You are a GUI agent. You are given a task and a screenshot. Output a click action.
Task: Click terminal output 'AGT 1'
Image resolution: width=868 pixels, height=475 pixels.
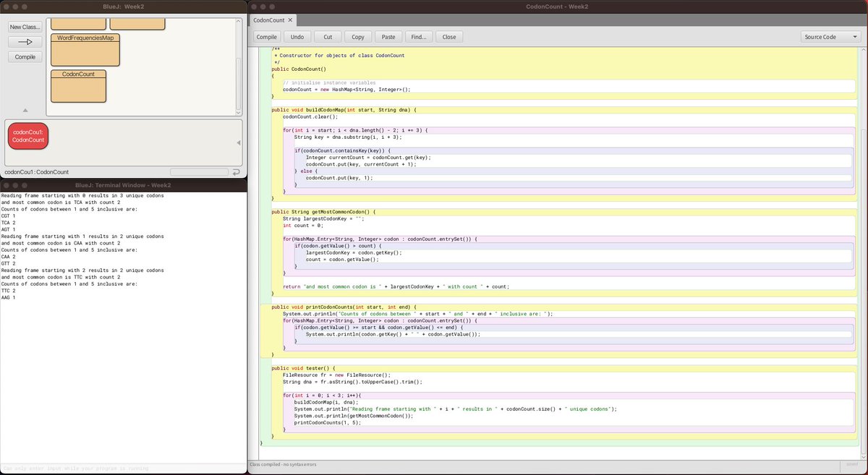[9, 229]
